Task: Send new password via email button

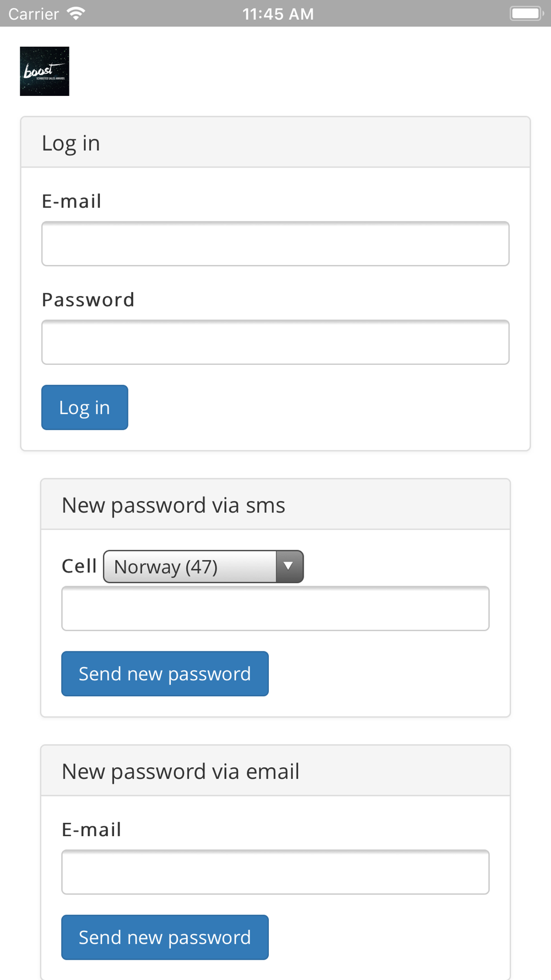Action: click(165, 937)
